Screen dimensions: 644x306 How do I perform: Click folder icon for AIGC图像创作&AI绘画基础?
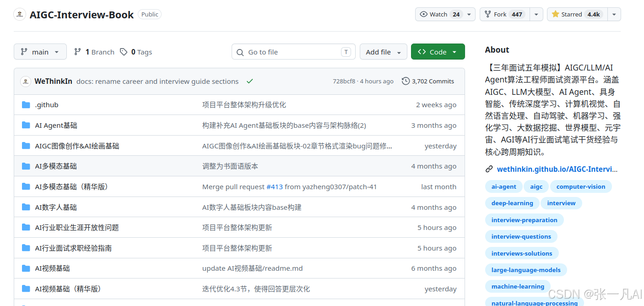pyautogui.click(x=26, y=146)
